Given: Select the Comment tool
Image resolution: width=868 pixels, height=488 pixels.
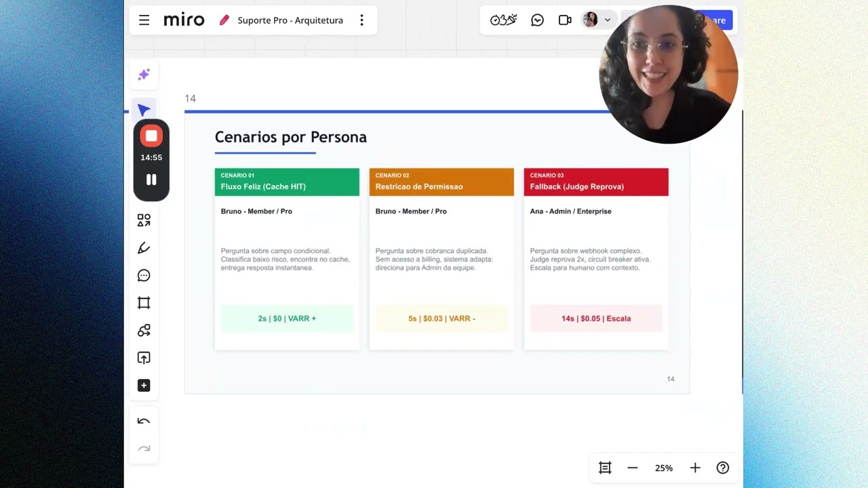Looking at the screenshot, I should pos(144,275).
